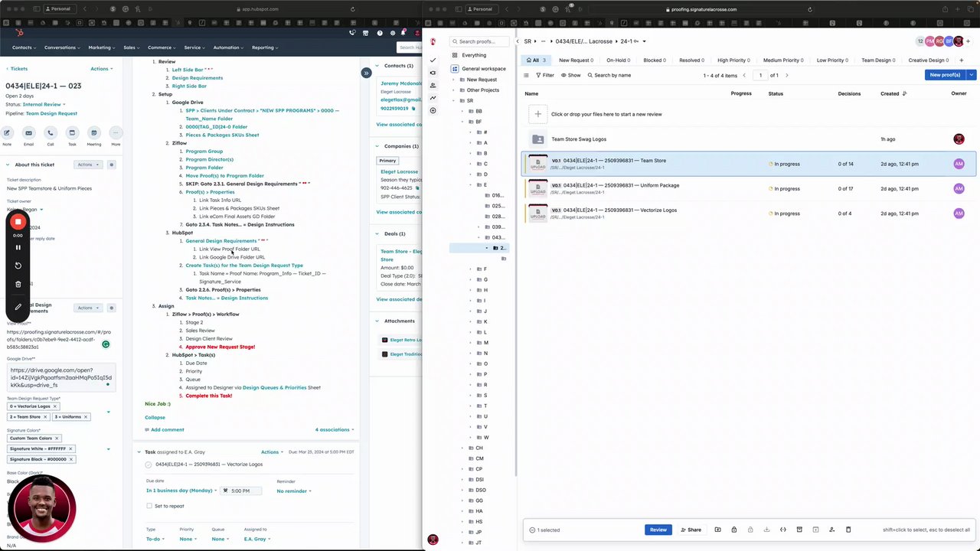Click the lock icon in Ziflow bottom bar
The image size is (980, 551).
pos(733,530)
